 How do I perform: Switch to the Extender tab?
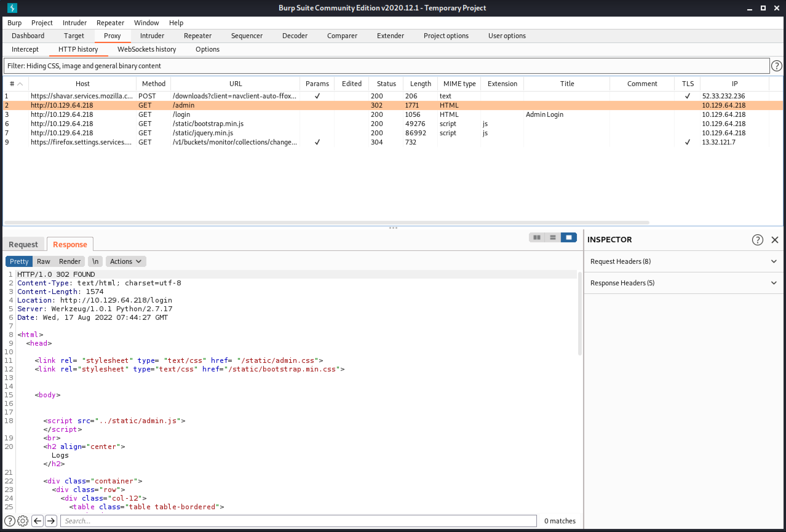coord(390,36)
